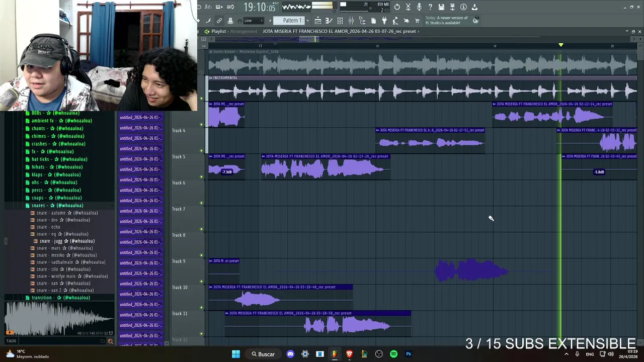Select 'snare - wintfye main' sample

(72, 276)
